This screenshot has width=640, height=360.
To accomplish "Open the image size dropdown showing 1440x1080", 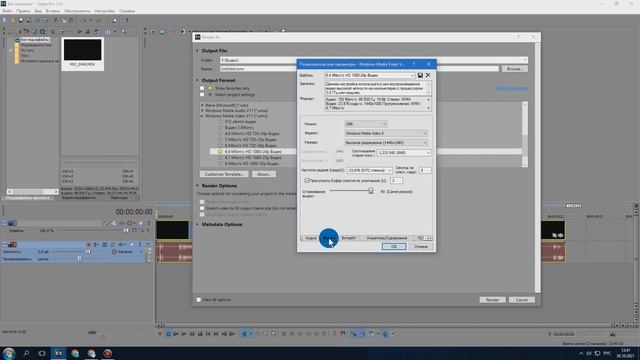I will tap(386, 142).
